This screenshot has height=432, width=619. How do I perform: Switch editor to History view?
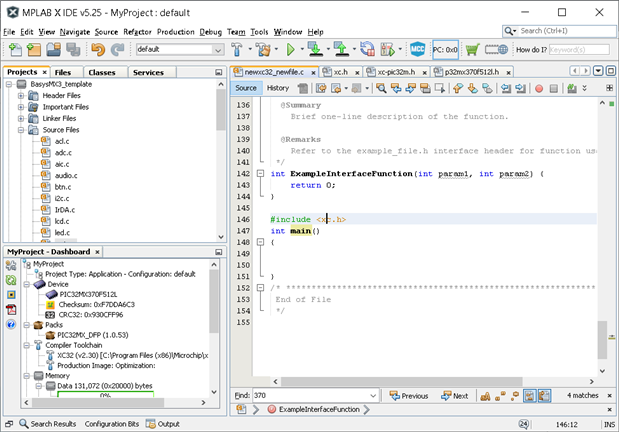click(278, 88)
